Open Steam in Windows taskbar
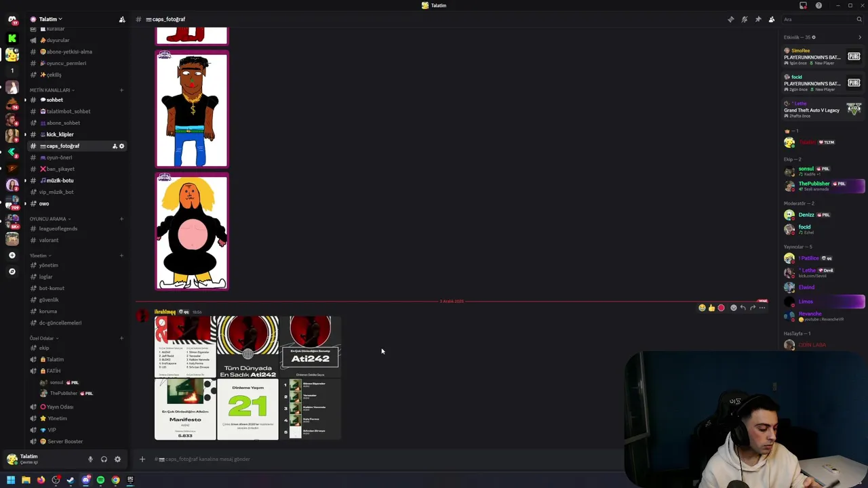868x488 pixels. pyautogui.click(x=71, y=481)
